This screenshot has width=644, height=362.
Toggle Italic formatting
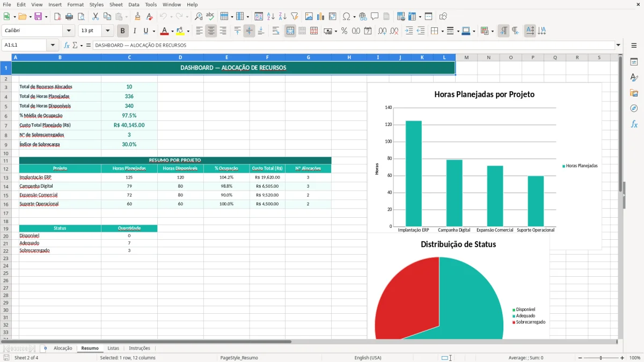pyautogui.click(x=134, y=31)
